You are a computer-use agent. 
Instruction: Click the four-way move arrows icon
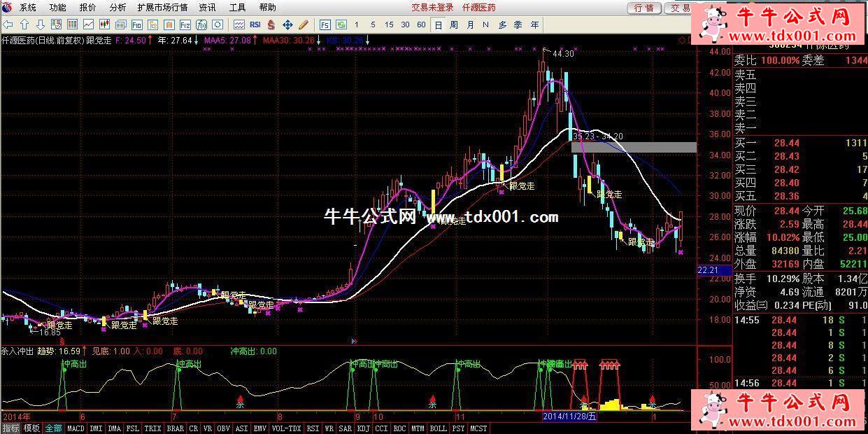pyautogui.click(x=287, y=24)
